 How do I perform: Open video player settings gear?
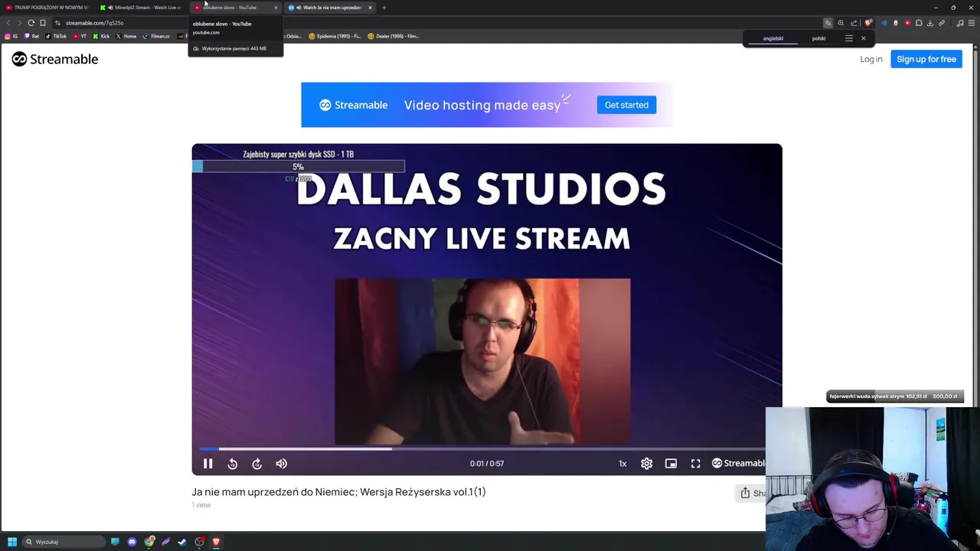pyautogui.click(x=646, y=463)
